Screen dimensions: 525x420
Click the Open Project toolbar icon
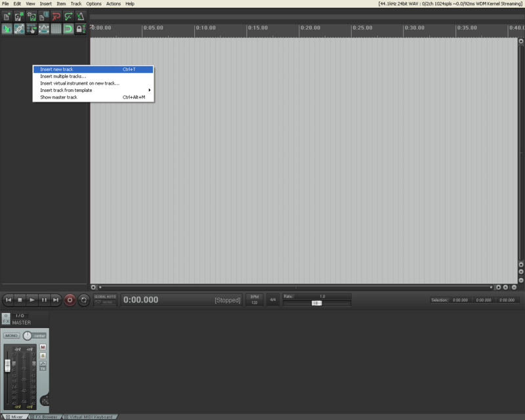[x=19, y=16]
